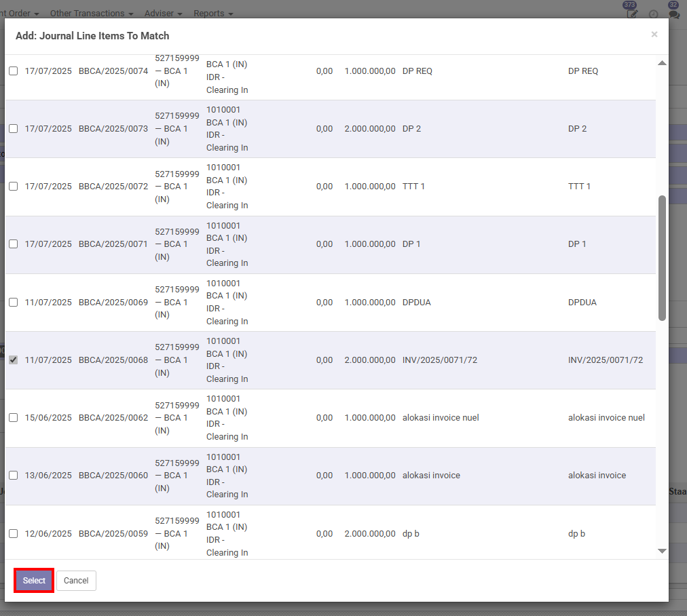
Task: Click the Cancel button
Action: [76, 581]
